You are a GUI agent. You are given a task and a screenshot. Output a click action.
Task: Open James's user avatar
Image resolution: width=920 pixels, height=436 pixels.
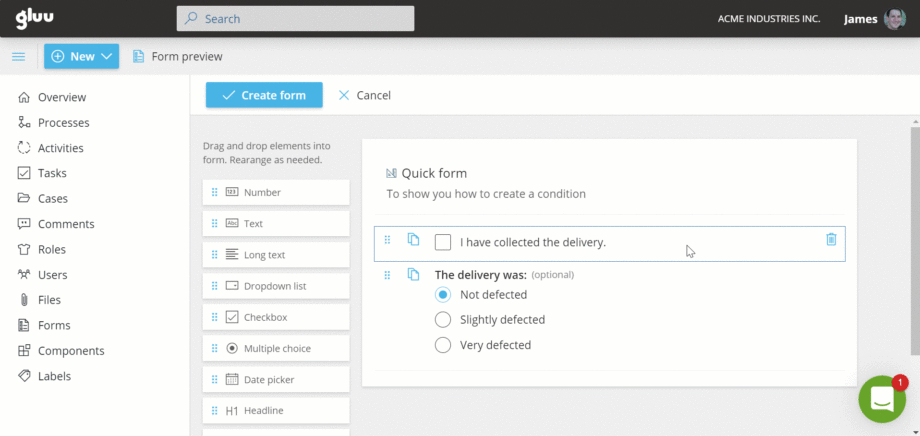(x=895, y=19)
